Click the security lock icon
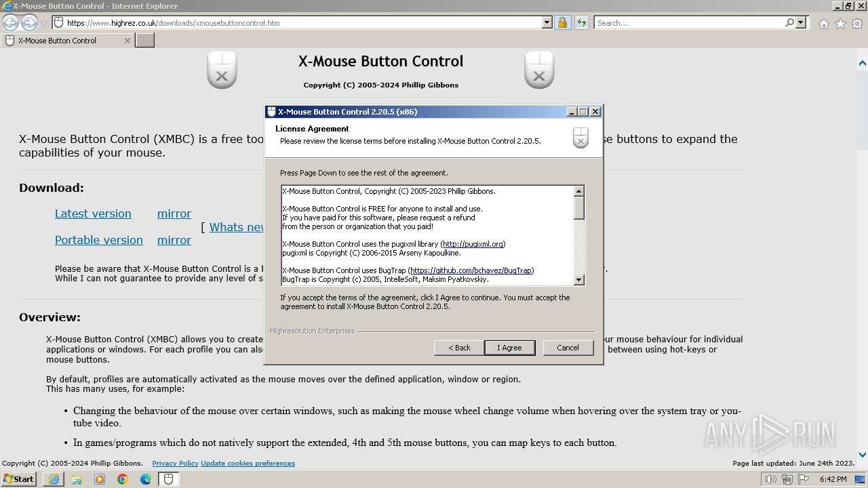Image resolution: width=868 pixels, height=488 pixels. point(562,22)
